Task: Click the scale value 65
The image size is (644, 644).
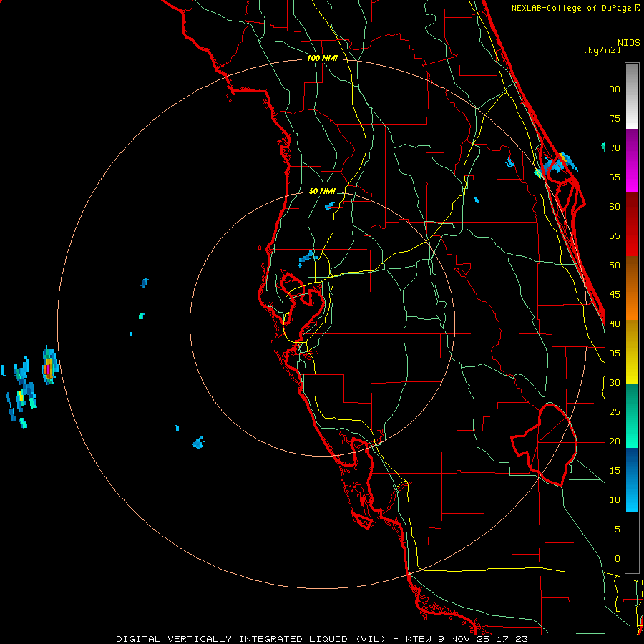Action: click(x=615, y=177)
